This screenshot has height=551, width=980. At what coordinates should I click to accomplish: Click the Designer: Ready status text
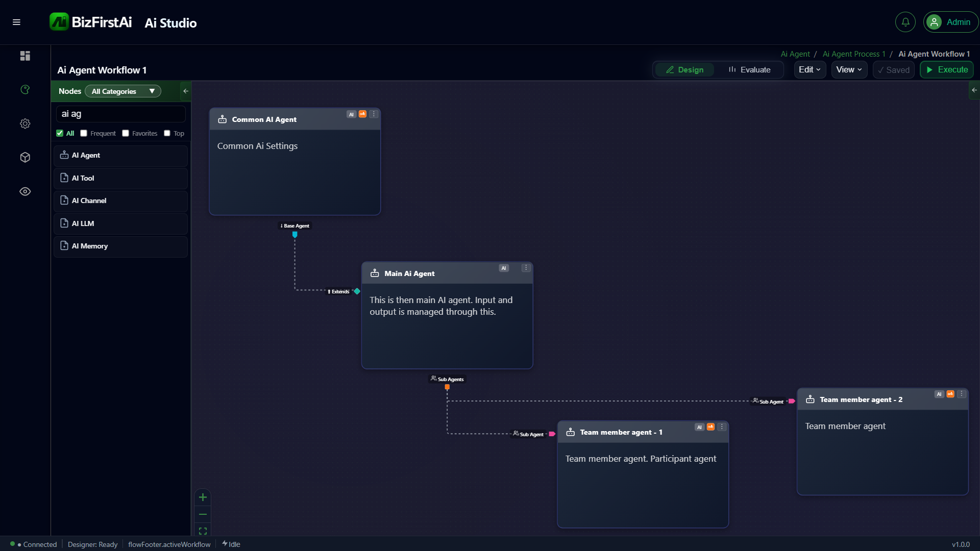[92, 544]
